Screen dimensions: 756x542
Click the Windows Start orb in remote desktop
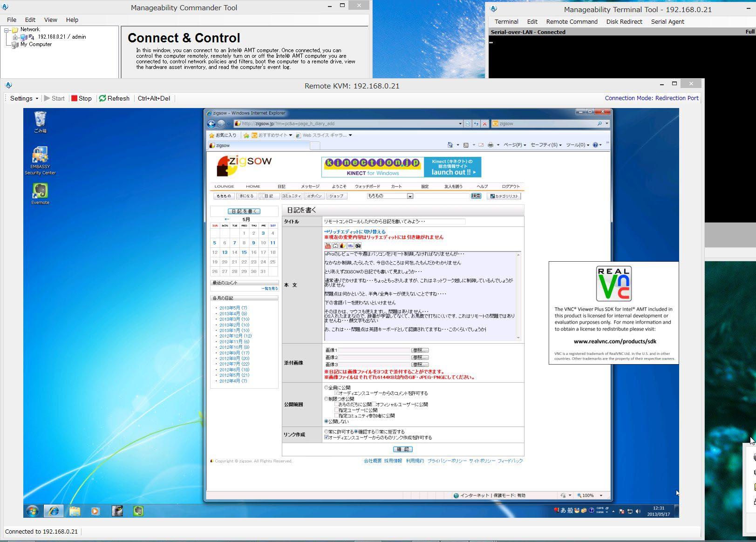click(32, 511)
